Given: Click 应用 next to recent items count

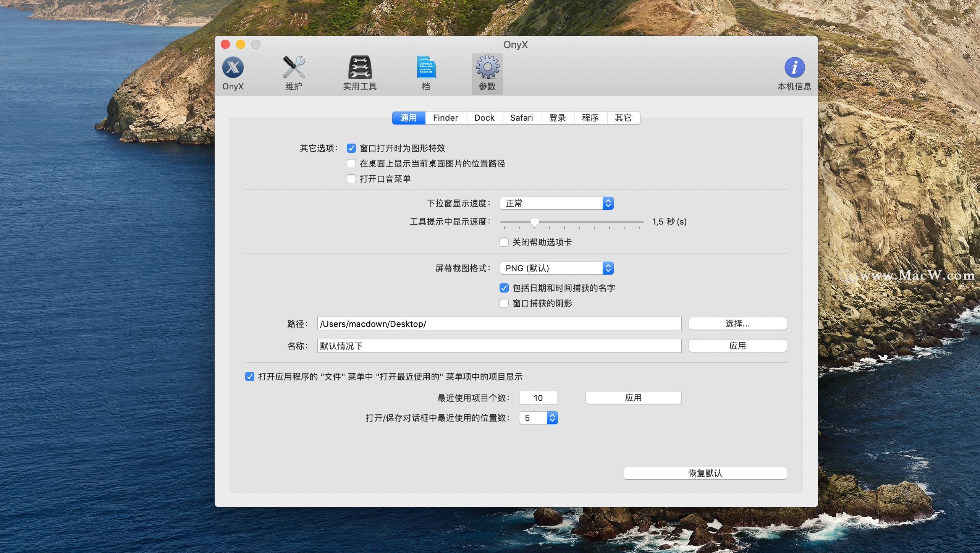Looking at the screenshot, I should point(633,398).
